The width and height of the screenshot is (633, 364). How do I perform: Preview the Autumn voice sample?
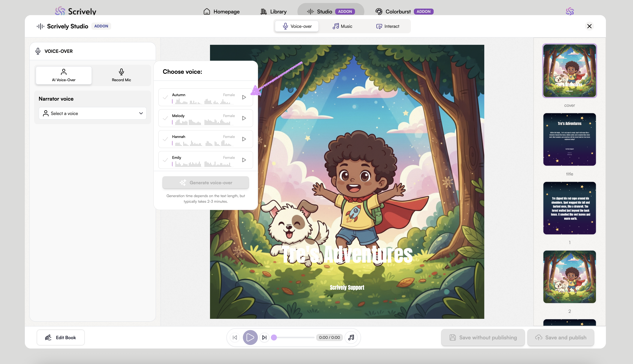click(244, 97)
